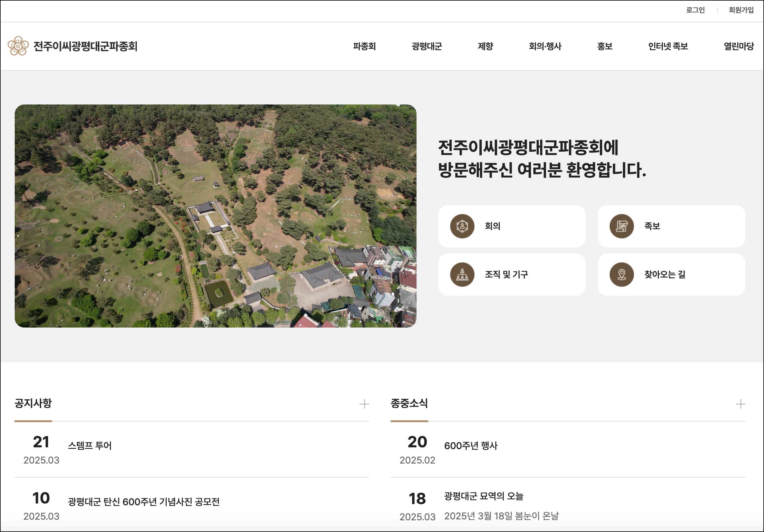
Task: Open the 회의·행사 menu
Action: click(x=545, y=46)
